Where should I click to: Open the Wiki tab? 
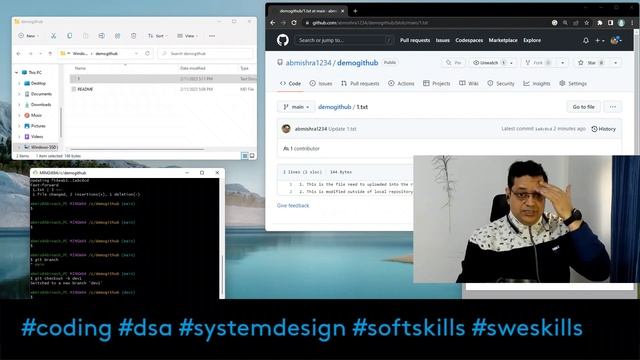pyautogui.click(x=469, y=83)
